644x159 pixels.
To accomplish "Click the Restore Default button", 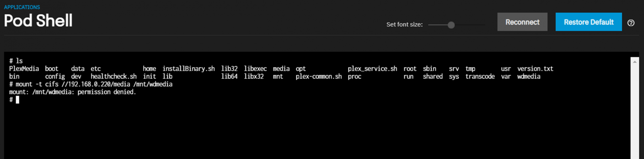I will click(589, 22).
